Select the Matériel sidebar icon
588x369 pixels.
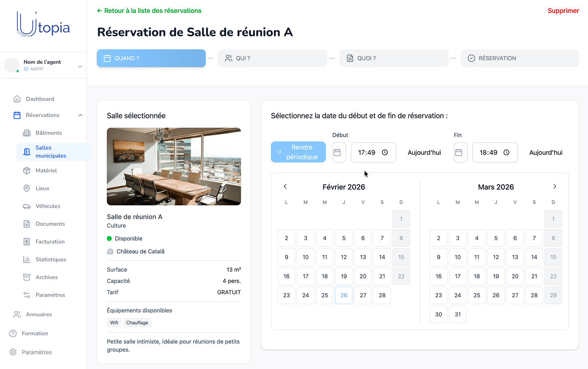(x=27, y=170)
